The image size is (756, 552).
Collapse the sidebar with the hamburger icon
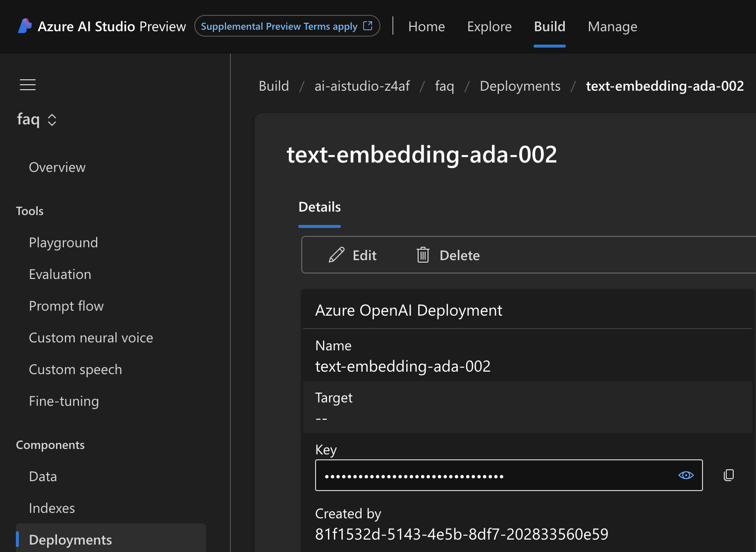28,85
